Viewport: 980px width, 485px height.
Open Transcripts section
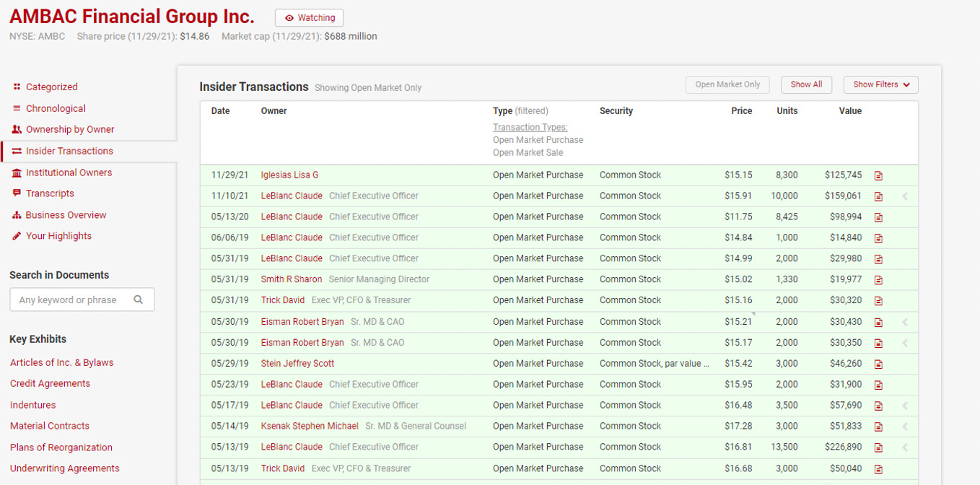coord(50,193)
